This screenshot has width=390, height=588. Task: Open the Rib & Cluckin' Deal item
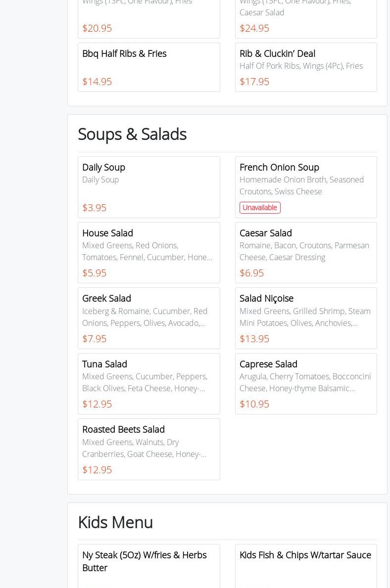tap(305, 67)
